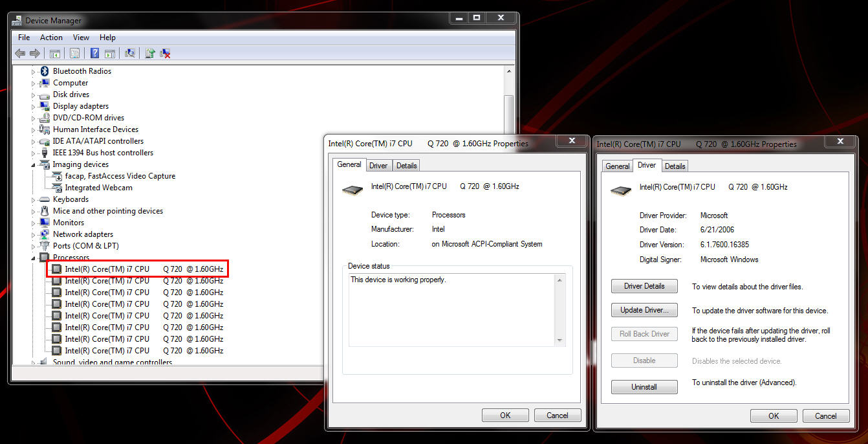The width and height of the screenshot is (868, 444).
Task: Switch to Driver tab in Device status dialog
Action: (378, 166)
